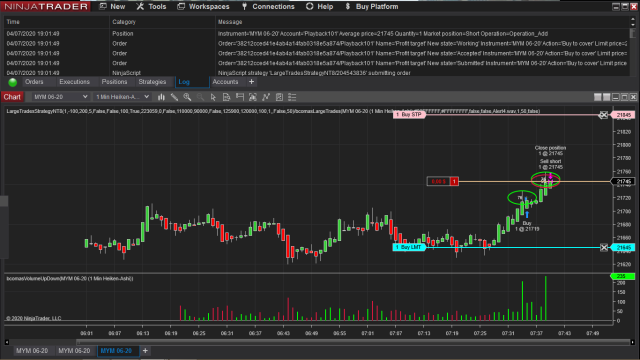Click the Zoom In magnifier icon
Screen dimensions: 640x360
(187, 97)
